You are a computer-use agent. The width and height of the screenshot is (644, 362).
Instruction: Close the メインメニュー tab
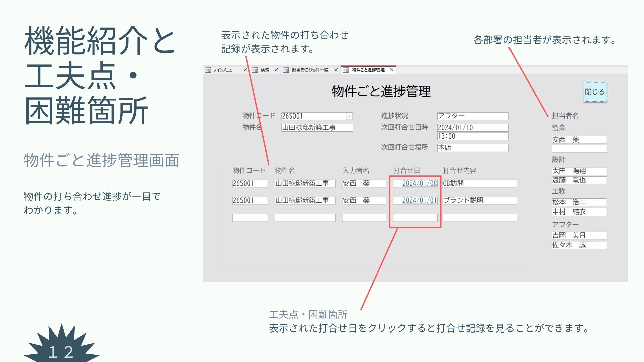tap(245, 70)
